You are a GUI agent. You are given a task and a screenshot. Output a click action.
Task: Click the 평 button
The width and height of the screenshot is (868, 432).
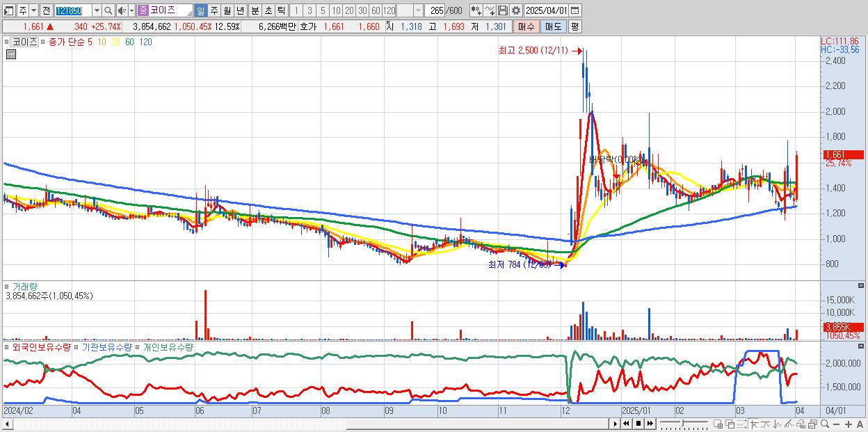click(574, 26)
